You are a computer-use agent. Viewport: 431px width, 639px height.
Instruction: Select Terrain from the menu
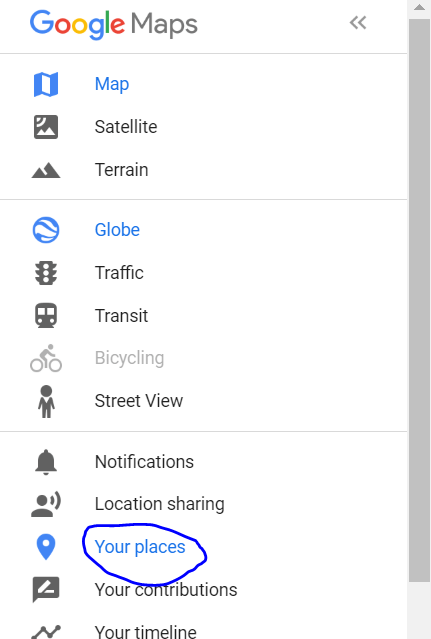click(121, 170)
